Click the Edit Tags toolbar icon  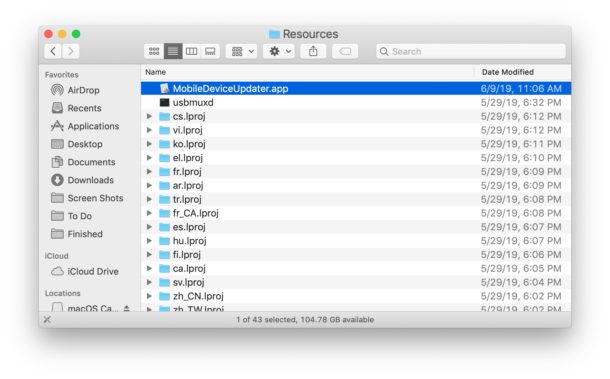[345, 51]
